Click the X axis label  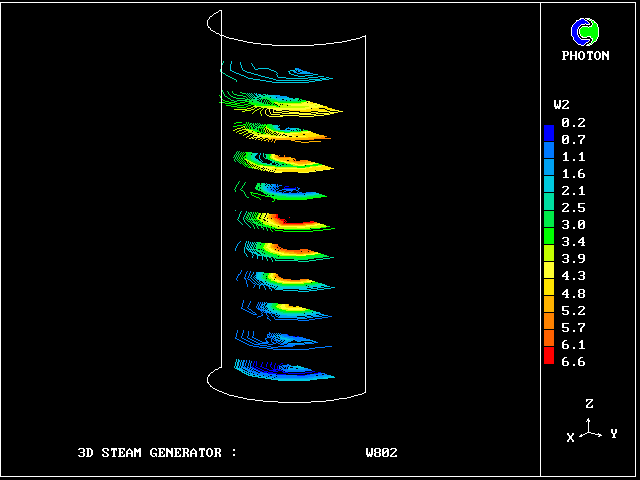coord(570,437)
